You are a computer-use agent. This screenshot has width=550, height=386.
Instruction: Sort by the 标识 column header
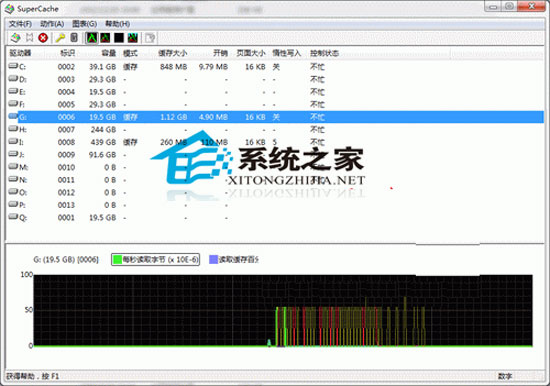68,53
